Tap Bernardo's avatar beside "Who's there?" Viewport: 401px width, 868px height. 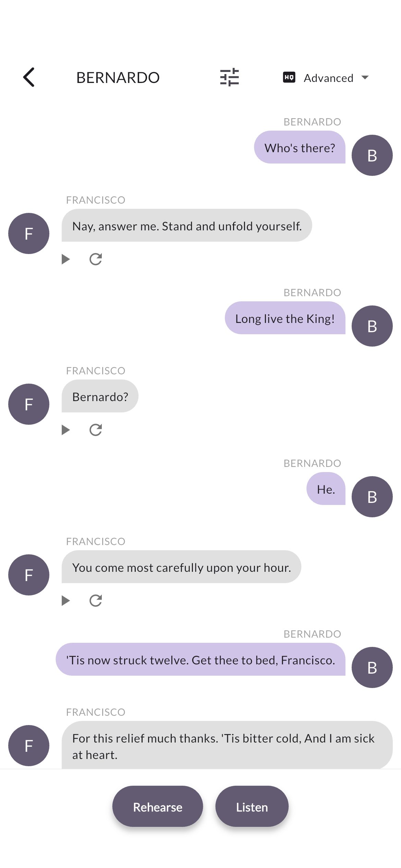click(372, 155)
